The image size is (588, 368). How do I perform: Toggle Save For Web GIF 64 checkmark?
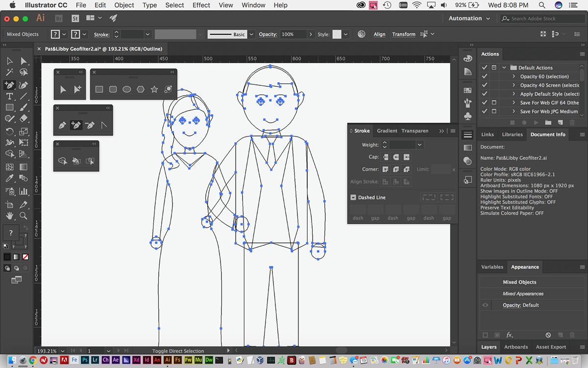(x=485, y=103)
